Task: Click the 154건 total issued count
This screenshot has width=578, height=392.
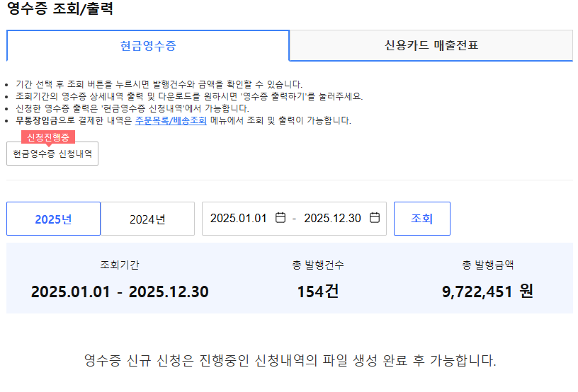Action: point(318,291)
